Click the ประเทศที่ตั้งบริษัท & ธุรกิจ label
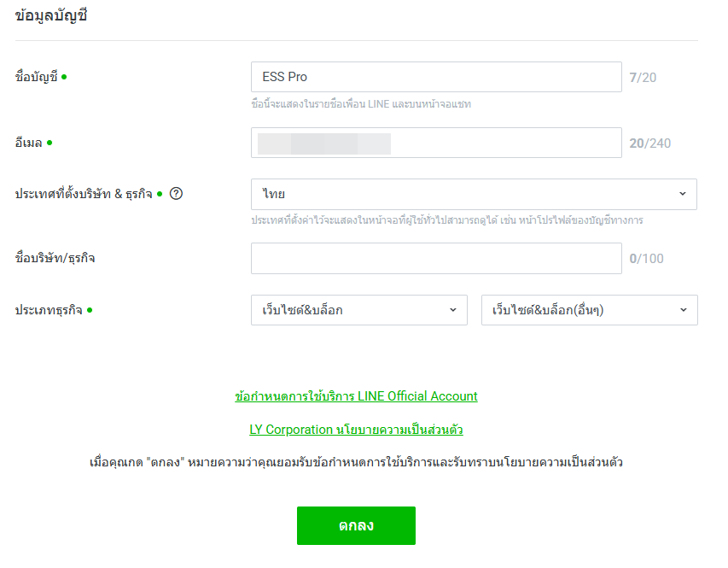 [84, 194]
